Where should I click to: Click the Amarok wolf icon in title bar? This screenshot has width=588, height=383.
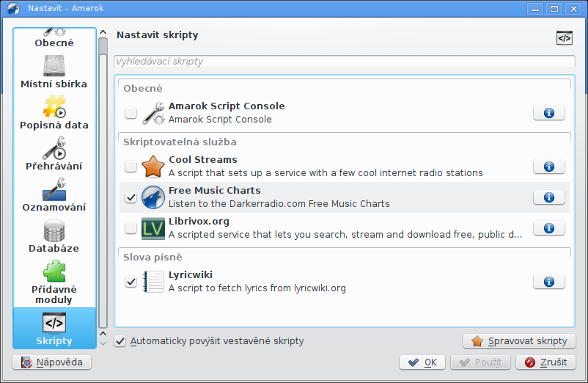[x=13, y=8]
